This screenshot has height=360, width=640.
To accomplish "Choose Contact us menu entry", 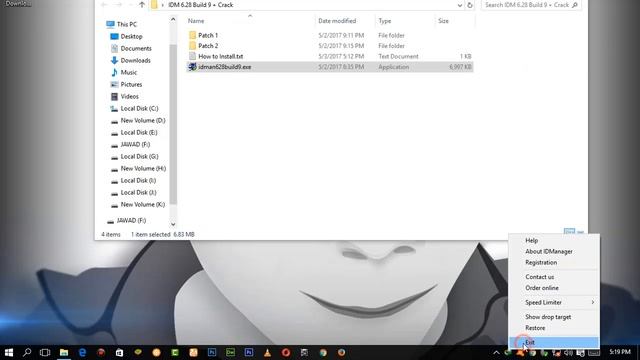I will pos(554,277).
